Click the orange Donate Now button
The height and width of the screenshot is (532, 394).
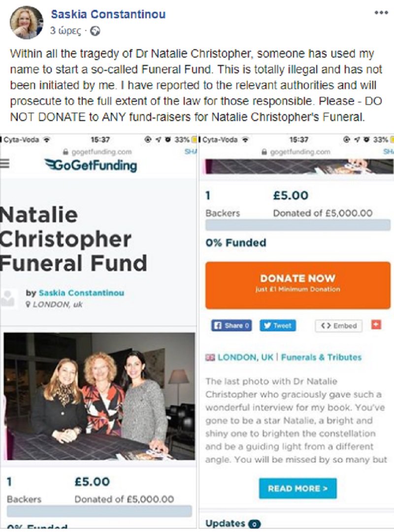[x=297, y=285]
